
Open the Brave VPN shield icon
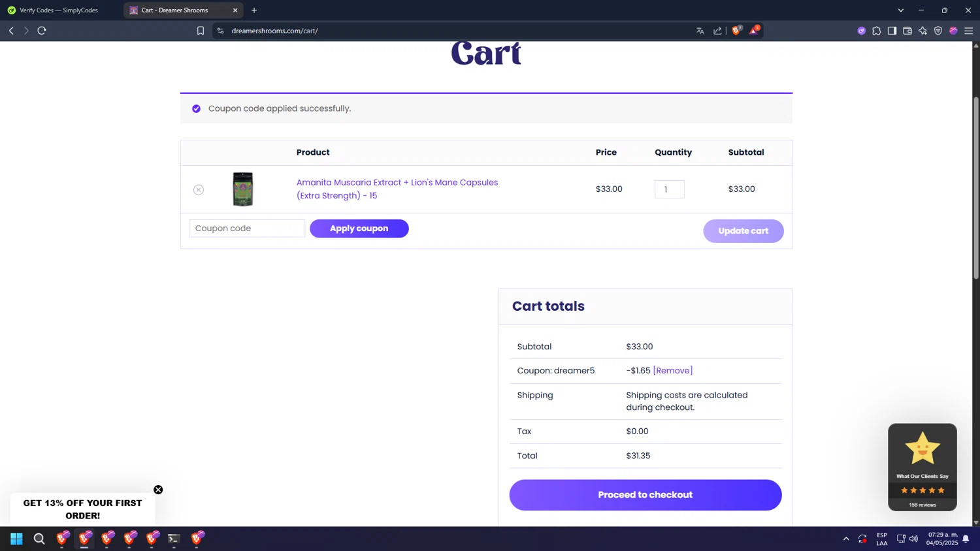[938, 31]
